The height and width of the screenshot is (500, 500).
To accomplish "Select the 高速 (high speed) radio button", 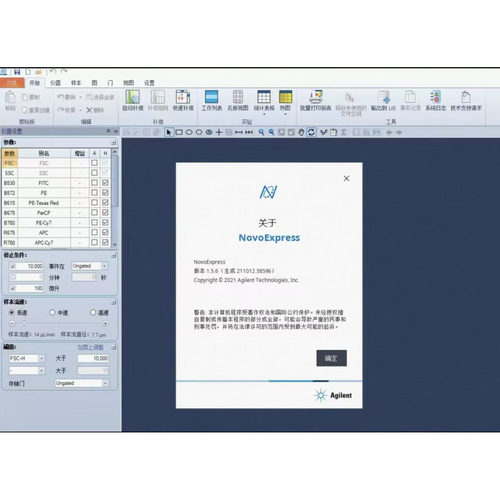I will point(93,312).
